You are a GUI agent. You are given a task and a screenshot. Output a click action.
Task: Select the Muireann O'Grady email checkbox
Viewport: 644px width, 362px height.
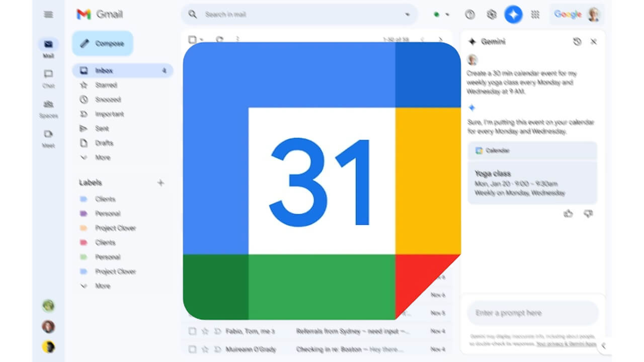192,348
